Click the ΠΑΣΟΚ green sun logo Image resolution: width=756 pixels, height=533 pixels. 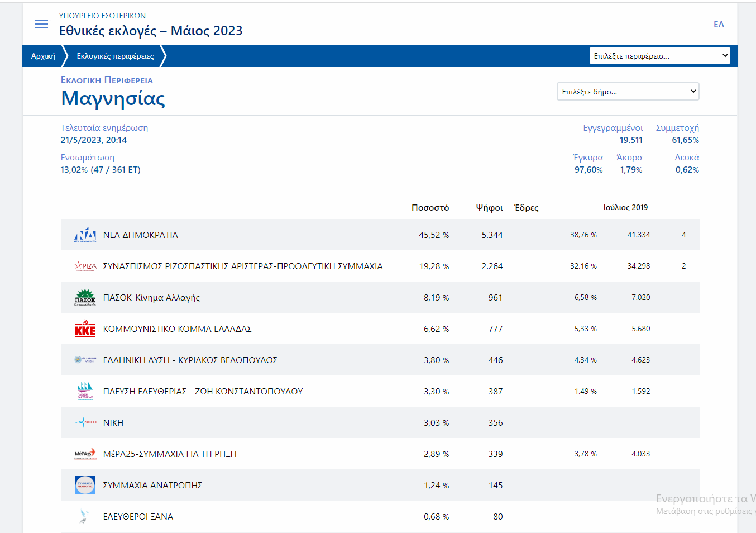85,298
